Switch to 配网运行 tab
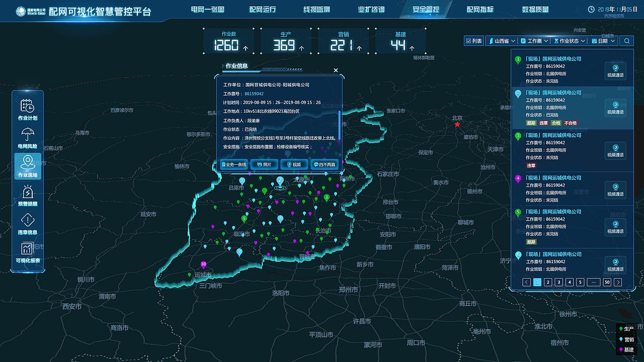 pos(263,10)
